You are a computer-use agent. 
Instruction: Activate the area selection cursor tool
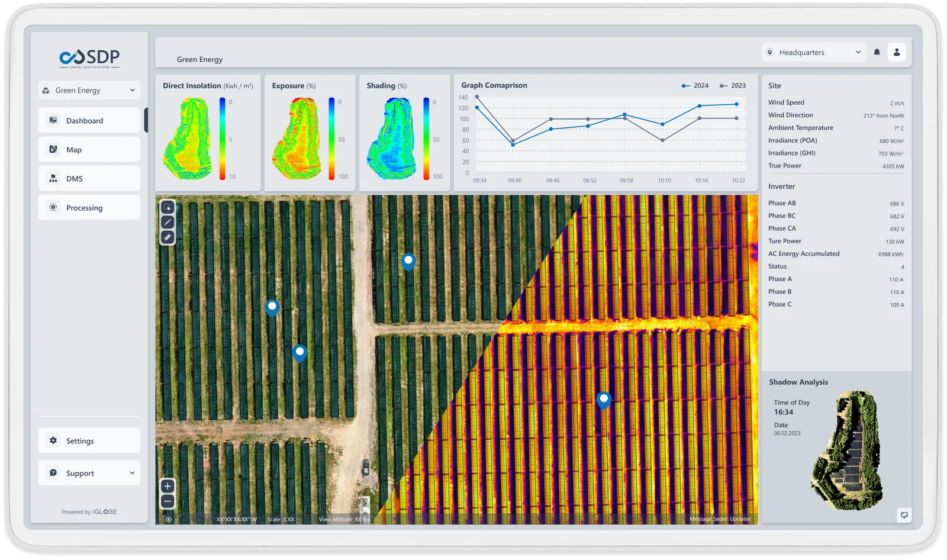point(168,207)
